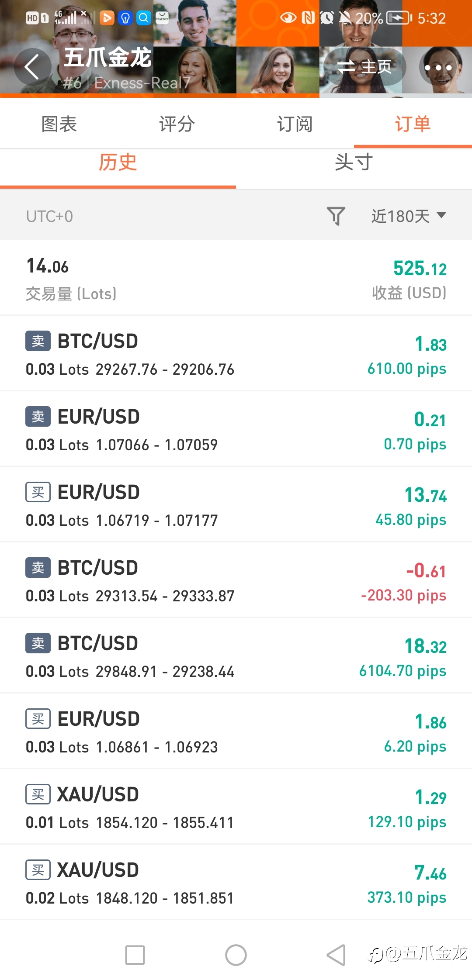Select the 历史 history sub-tab
The height and width of the screenshot is (980, 472).
coord(118,162)
